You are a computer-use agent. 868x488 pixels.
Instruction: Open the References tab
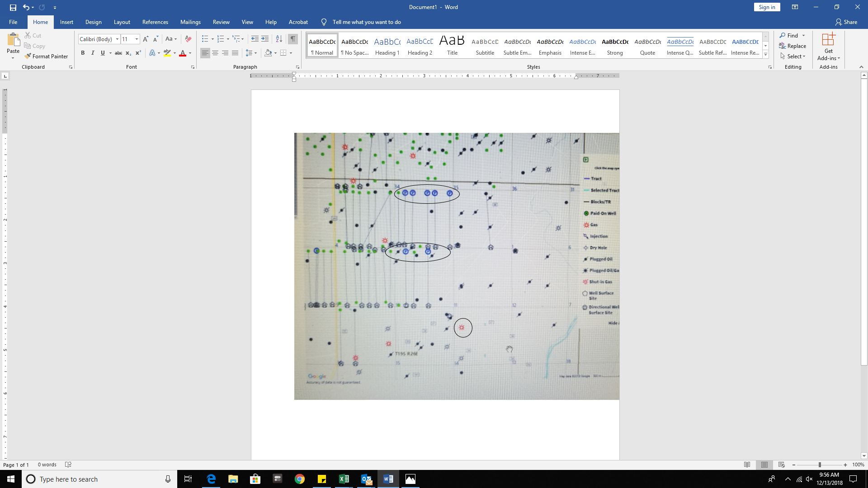pyautogui.click(x=155, y=22)
